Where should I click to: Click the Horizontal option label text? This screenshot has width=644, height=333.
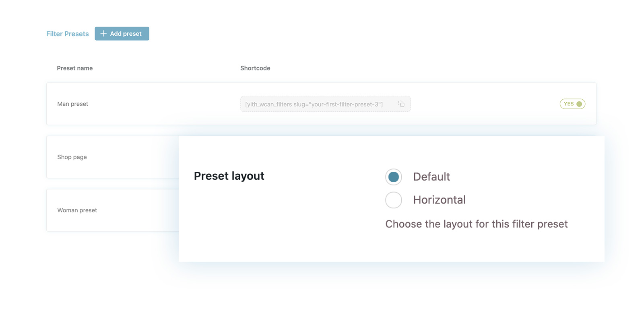(439, 200)
